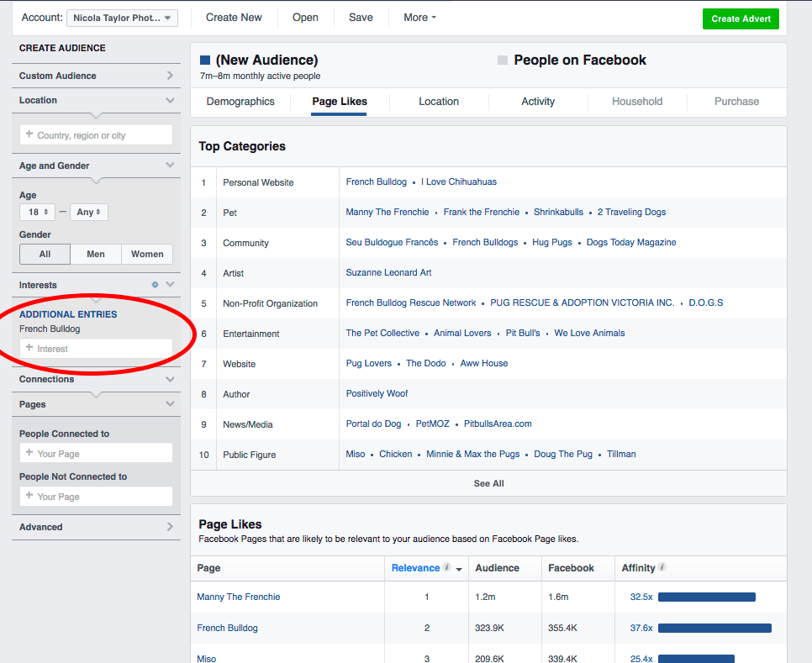Switch to the Activity tab
This screenshot has height=663, width=812.
coord(537,102)
